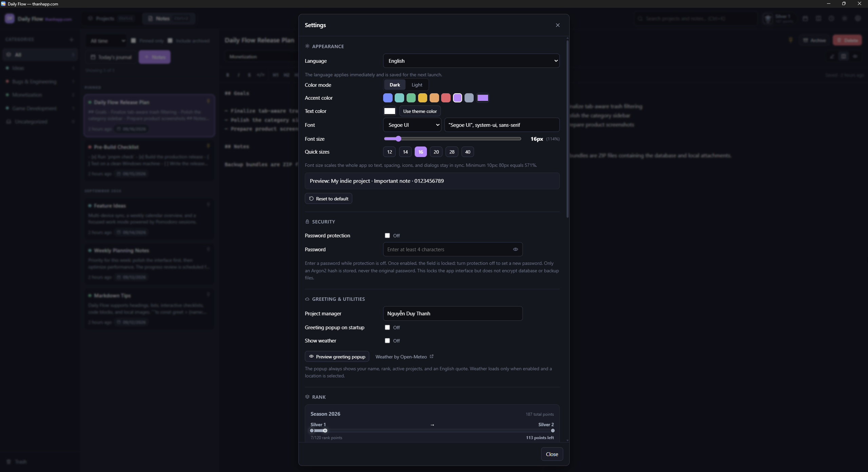Select the orange accent color
The image size is (868, 472).
434,98
